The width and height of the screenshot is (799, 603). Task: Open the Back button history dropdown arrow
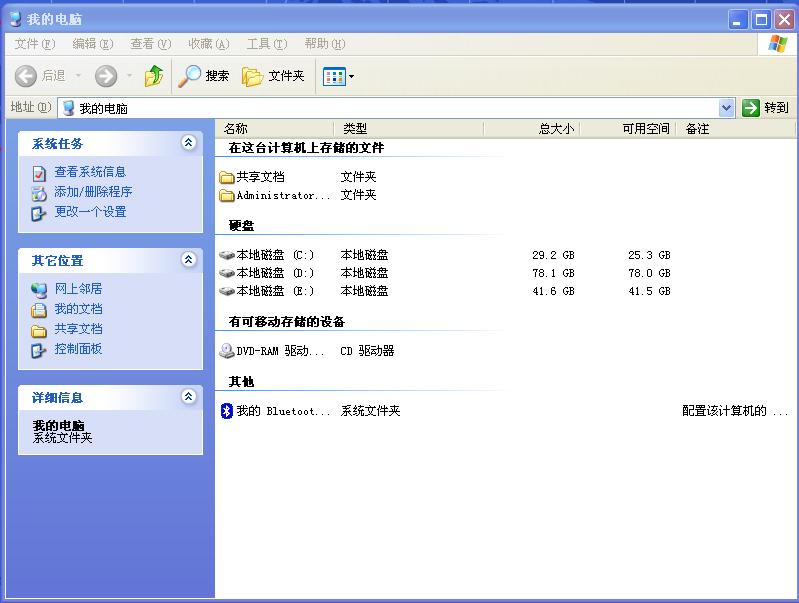[x=78, y=76]
